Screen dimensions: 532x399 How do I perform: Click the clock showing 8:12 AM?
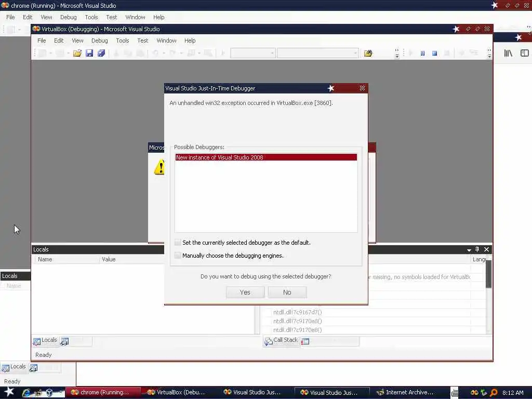(513, 393)
